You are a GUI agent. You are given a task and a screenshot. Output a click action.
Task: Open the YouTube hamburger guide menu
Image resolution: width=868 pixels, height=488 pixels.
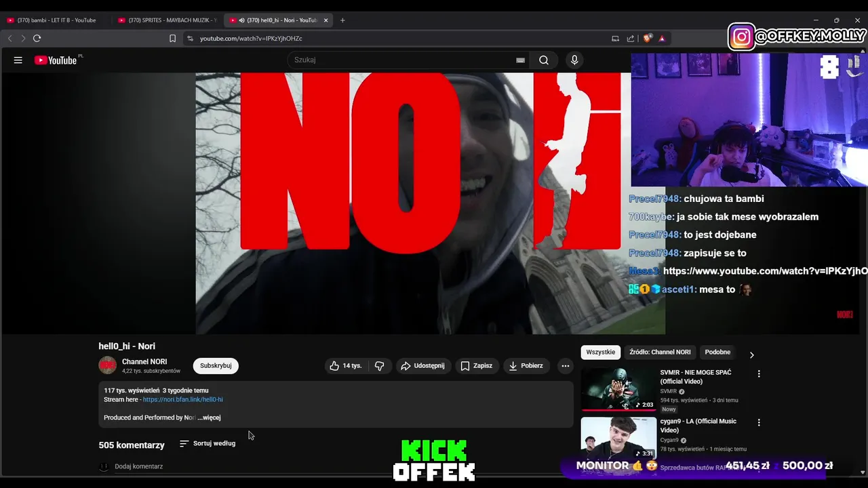point(18,60)
